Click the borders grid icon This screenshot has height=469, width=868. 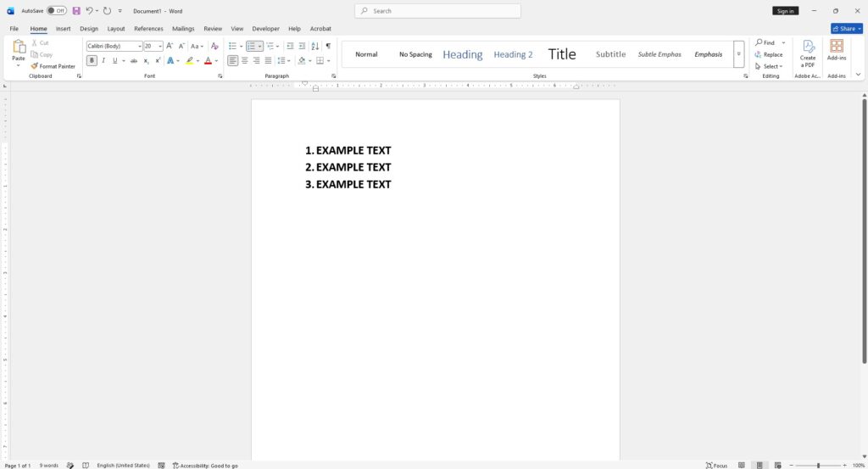(320, 61)
